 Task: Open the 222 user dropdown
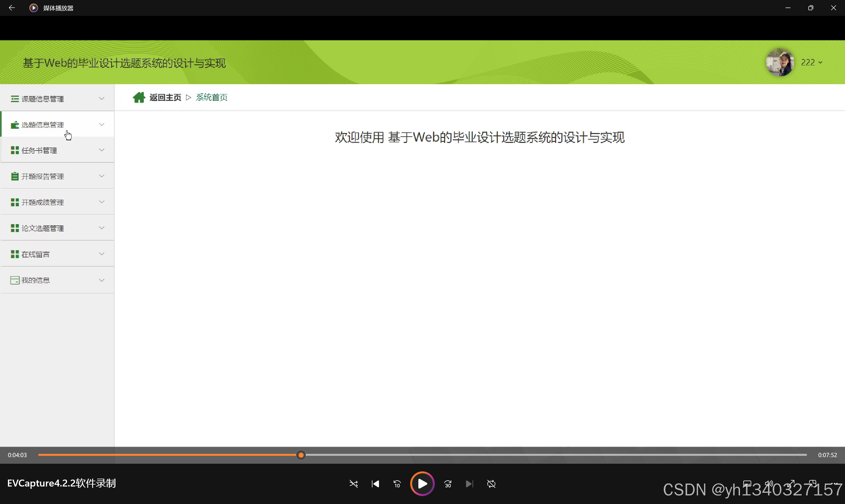[811, 62]
